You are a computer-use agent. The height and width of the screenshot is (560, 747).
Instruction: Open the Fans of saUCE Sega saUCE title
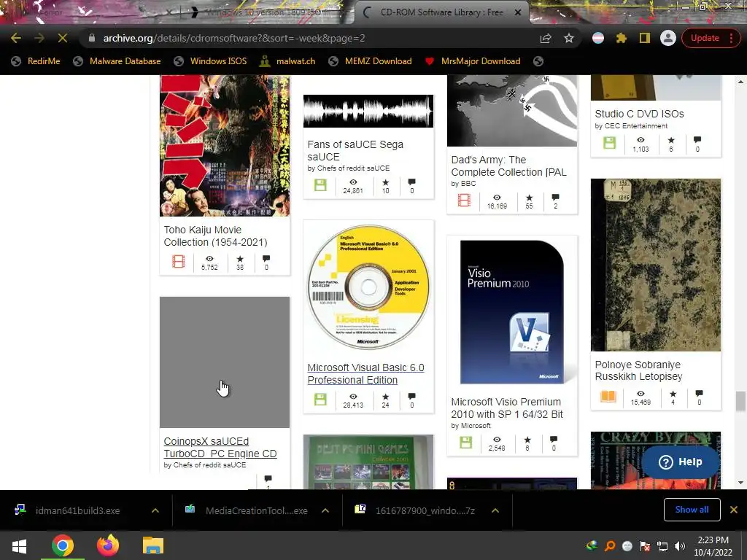tap(355, 150)
